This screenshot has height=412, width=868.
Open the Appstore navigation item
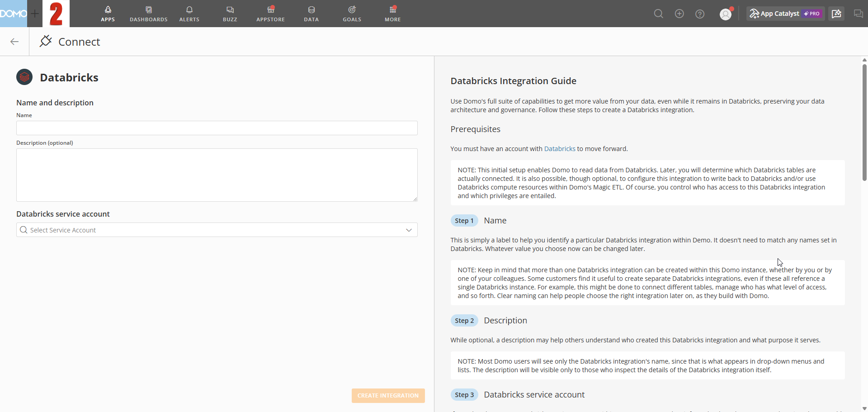pyautogui.click(x=271, y=14)
